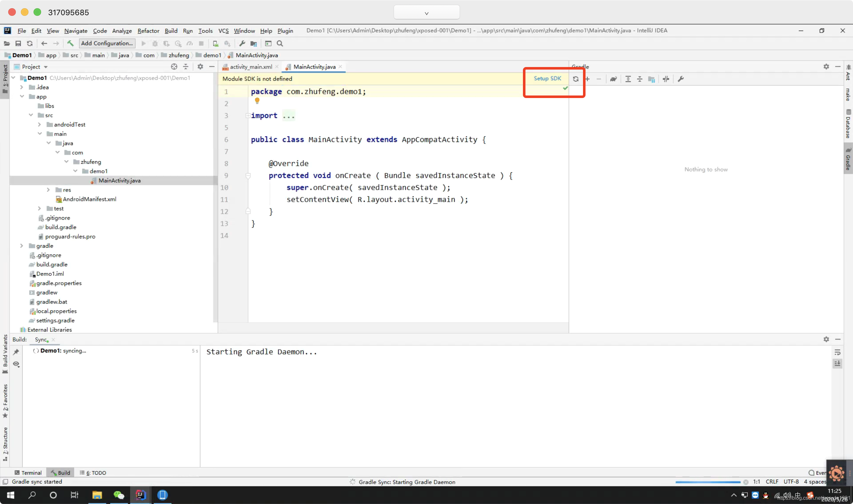Open Project Structure folder icon in main toolbar

pyautogui.click(x=254, y=43)
